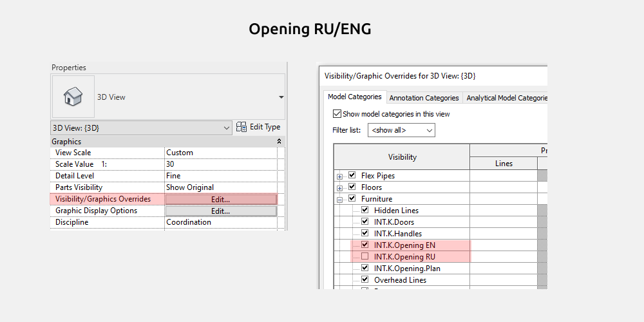Image resolution: width=644 pixels, height=322 pixels.
Task: Open the type selector dropdown arrow
Action: click(x=281, y=97)
